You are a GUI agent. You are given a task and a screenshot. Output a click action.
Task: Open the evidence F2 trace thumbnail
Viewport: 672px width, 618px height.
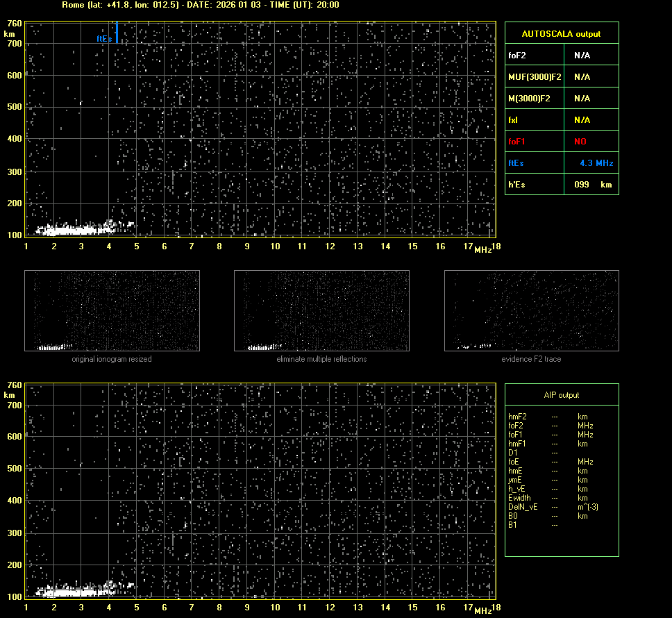tap(531, 310)
